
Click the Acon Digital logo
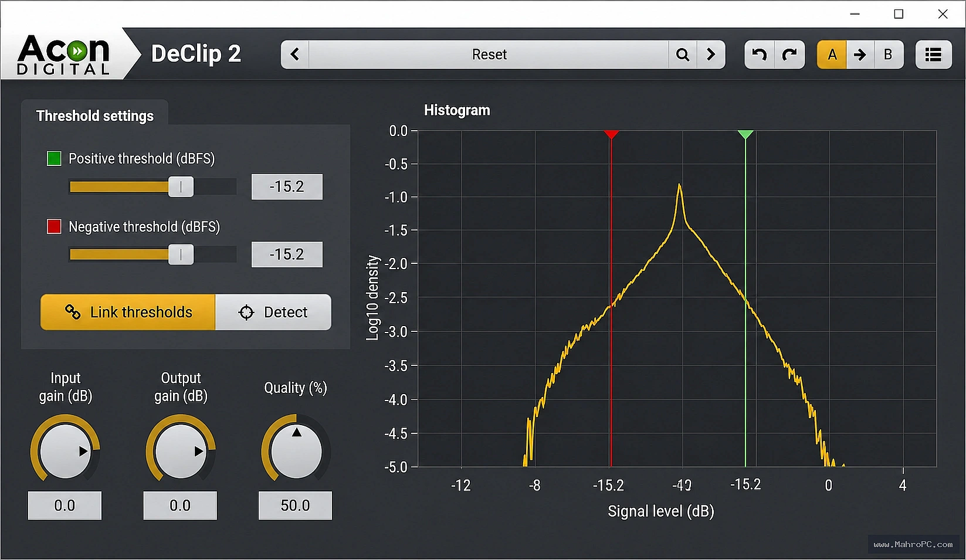63,55
